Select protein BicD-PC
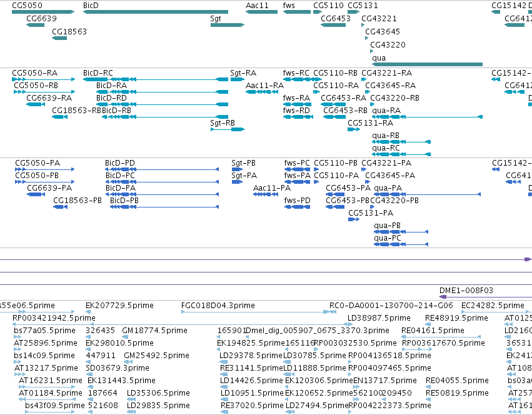The image size is (532, 415). [x=162, y=182]
